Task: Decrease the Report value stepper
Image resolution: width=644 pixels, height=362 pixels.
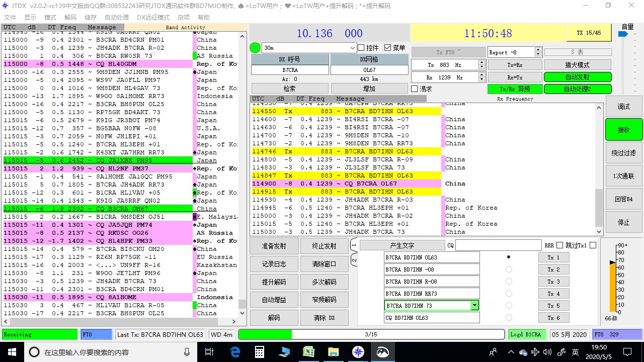Action: 538,54
